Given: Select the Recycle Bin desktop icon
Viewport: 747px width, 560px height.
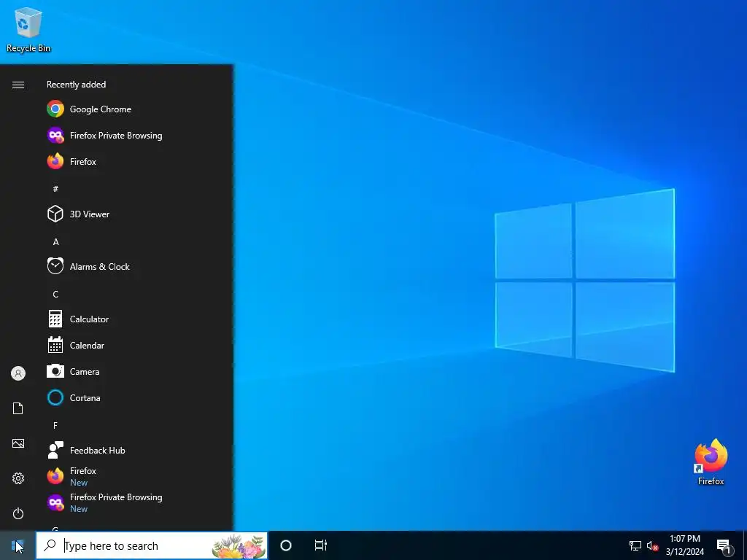Looking at the screenshot, I should click(28, 29).
